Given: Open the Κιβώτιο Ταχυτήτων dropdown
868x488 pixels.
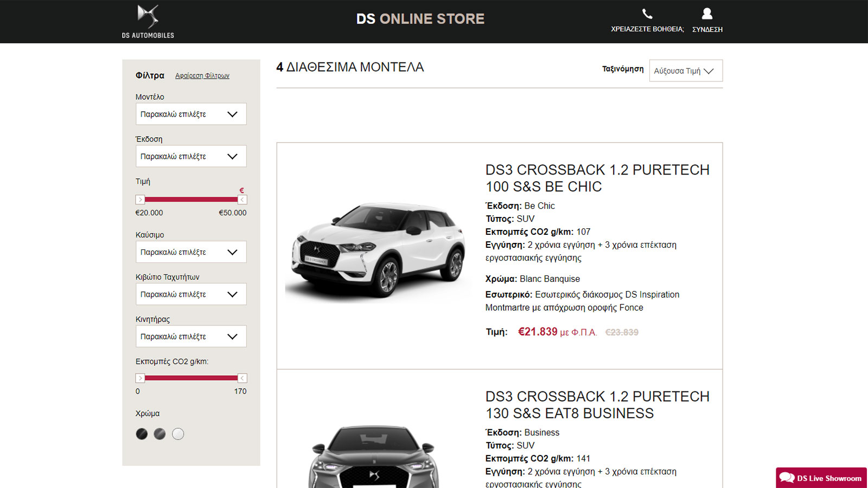Looking at the screenshot, I should (191, 294).
